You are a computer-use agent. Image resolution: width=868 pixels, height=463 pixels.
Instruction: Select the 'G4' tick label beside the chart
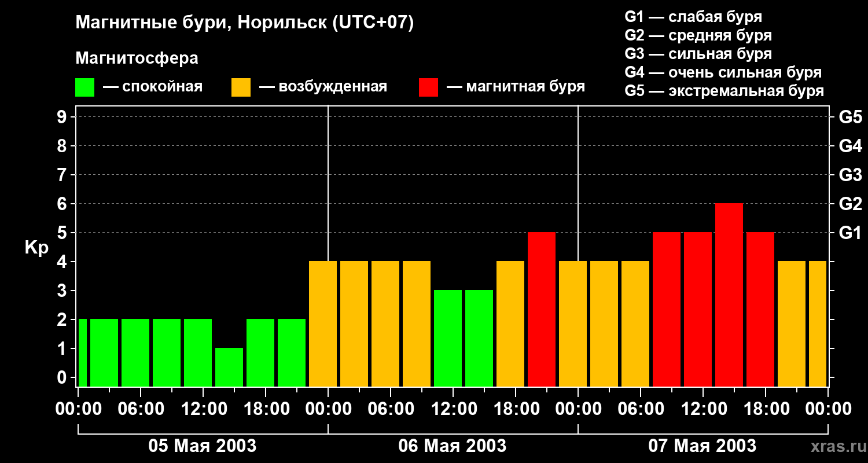pos(851,146)
